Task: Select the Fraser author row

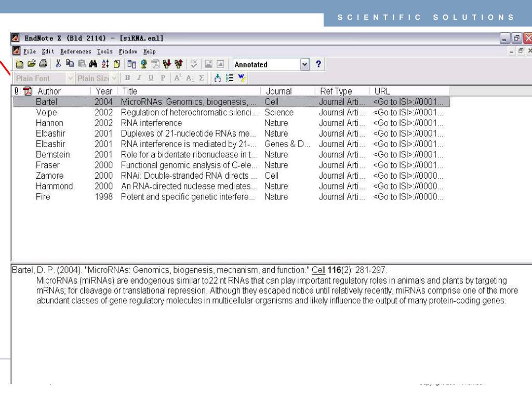Action: 47,165
